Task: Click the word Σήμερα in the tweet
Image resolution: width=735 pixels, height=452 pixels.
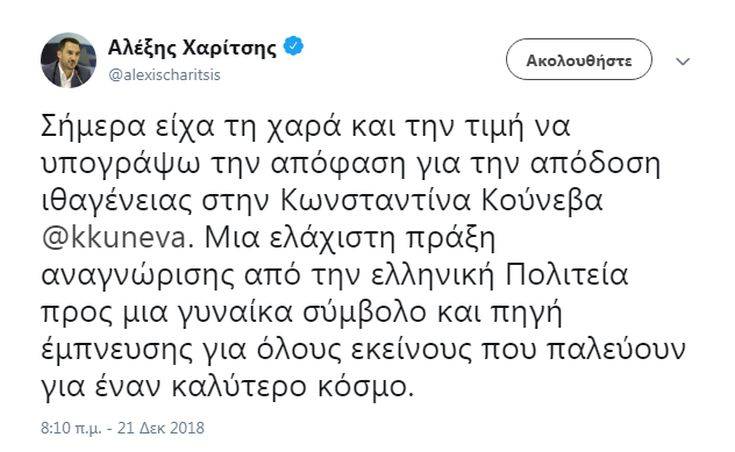Action: 91,126
